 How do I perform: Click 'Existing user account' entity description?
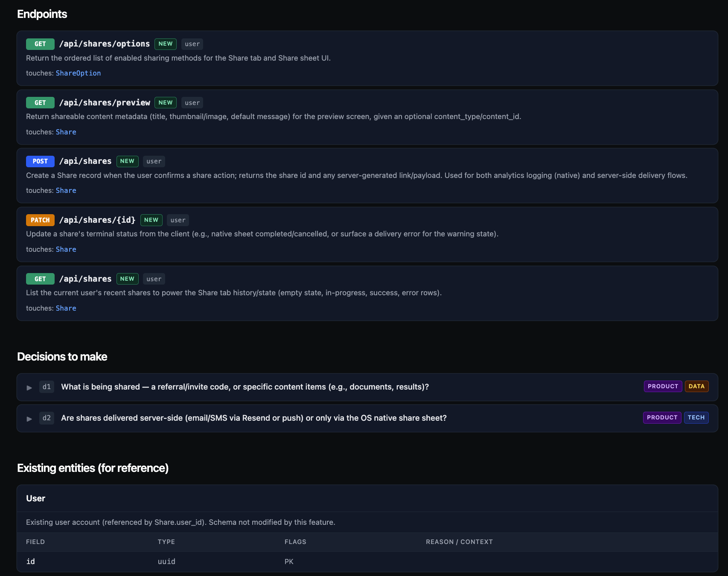pos(181,522)
